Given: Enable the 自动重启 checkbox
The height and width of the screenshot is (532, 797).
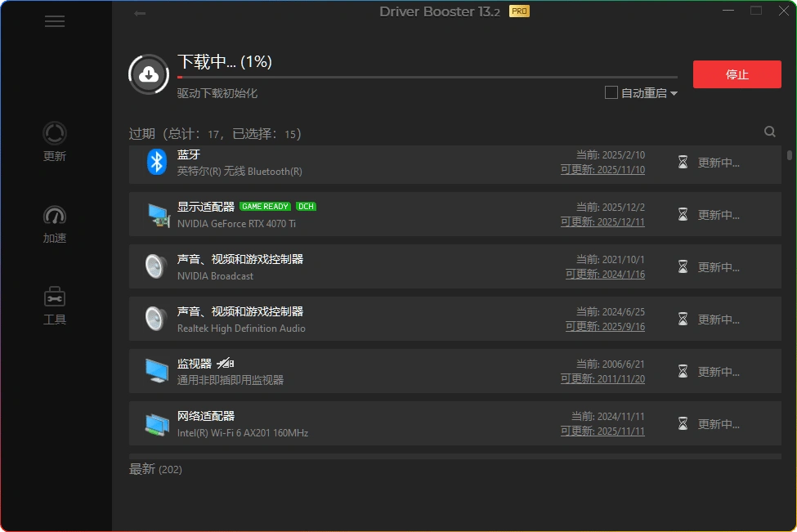Looking at the screenshot, I should click(x=610, y=92).
